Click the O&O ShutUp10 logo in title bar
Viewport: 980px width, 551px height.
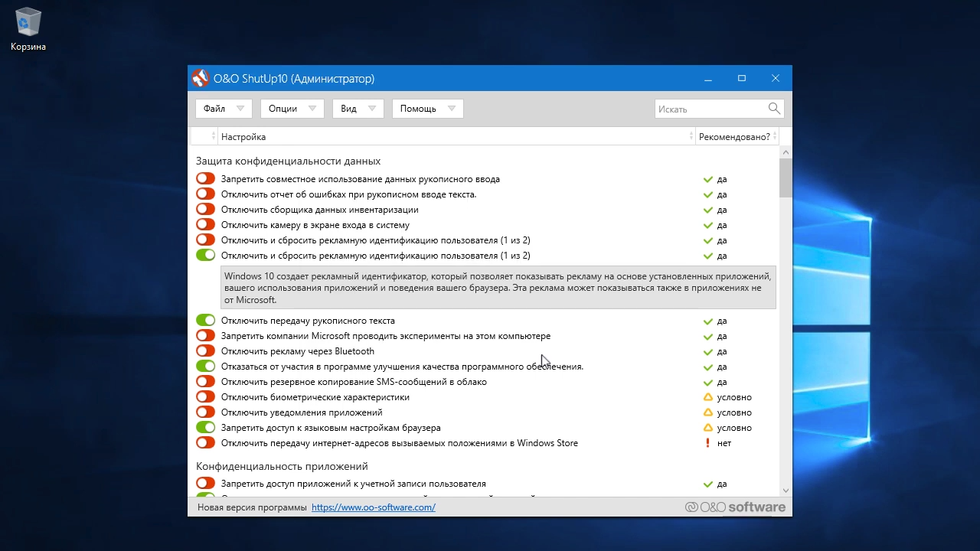(x=201, y=78)
